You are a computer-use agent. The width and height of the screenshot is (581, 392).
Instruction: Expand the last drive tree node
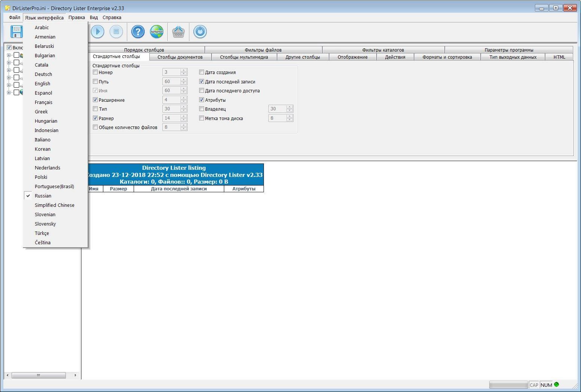tap(9, 92)
